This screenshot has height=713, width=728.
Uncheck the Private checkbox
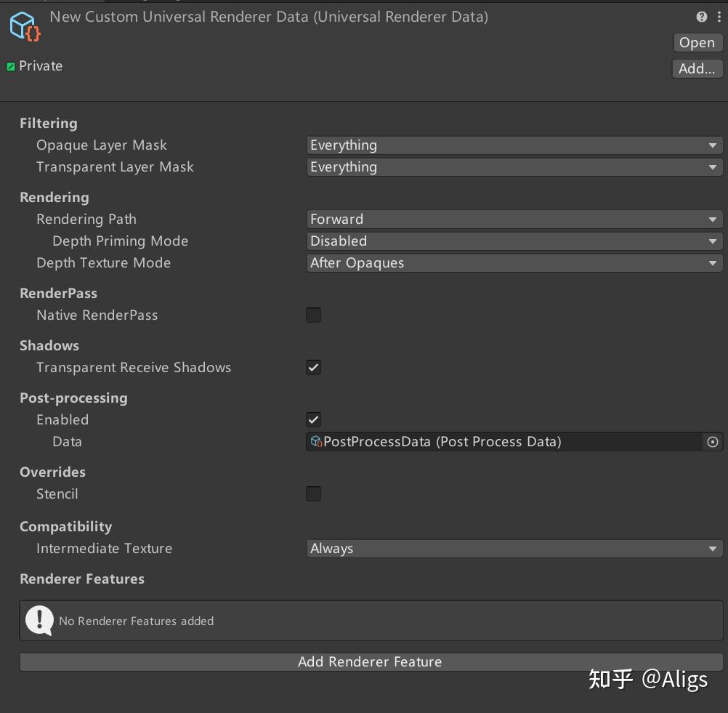10,65
